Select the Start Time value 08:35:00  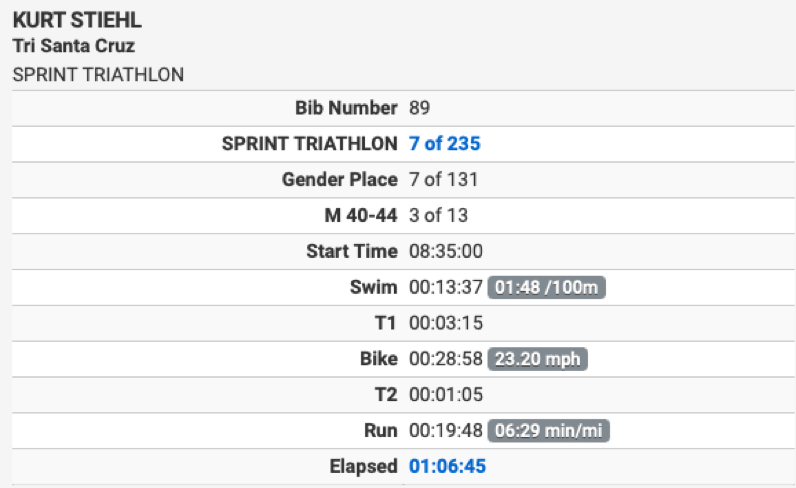[446, 251]
